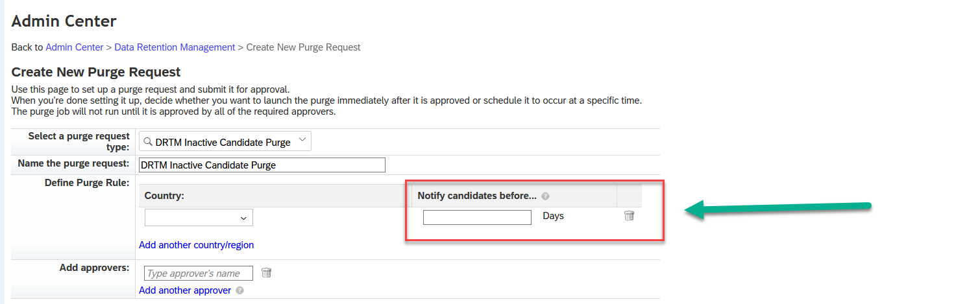Open the Country dropdown
Image resolution: width=980 pixels, height=304 pixels.
(199, 218)
